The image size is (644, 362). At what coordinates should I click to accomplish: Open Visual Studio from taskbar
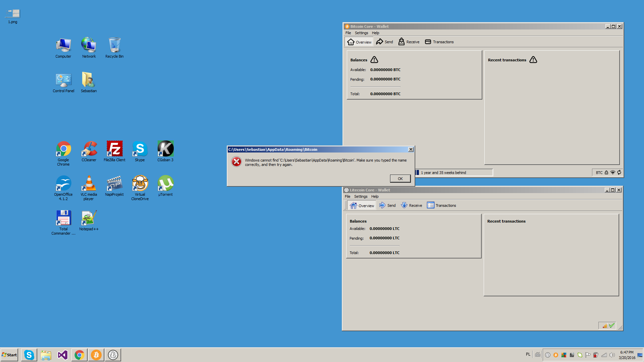(63, 355)
